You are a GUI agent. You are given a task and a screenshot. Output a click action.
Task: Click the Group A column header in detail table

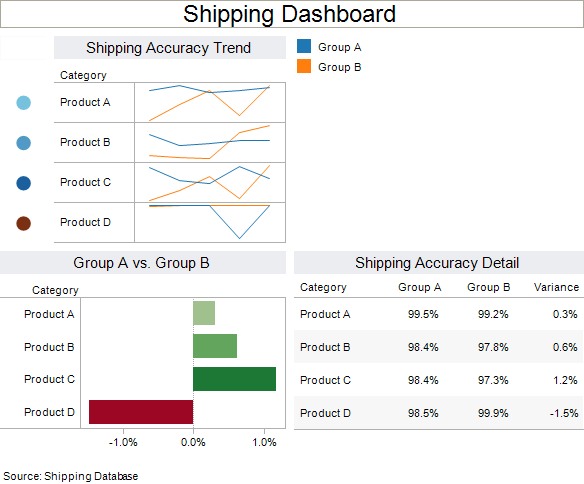[x=419, y=287]
